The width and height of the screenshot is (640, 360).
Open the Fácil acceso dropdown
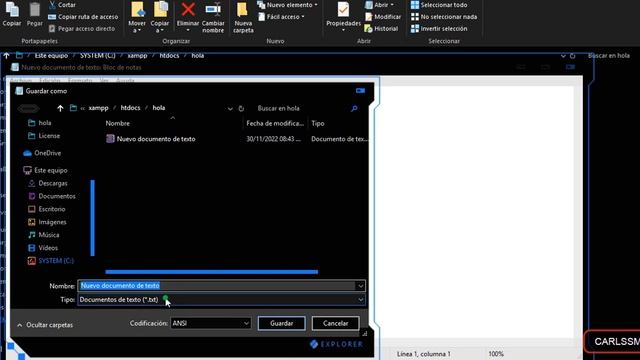click(282, 17)
